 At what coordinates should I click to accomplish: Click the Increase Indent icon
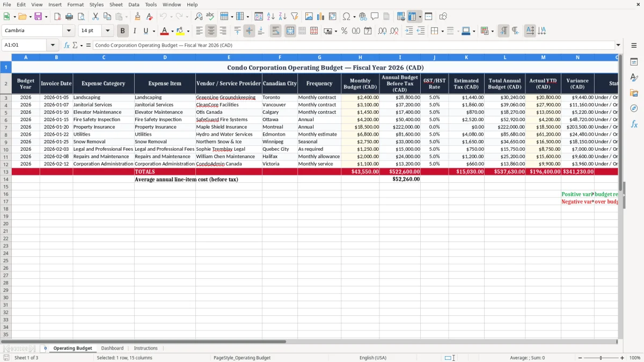coord(409,31)
